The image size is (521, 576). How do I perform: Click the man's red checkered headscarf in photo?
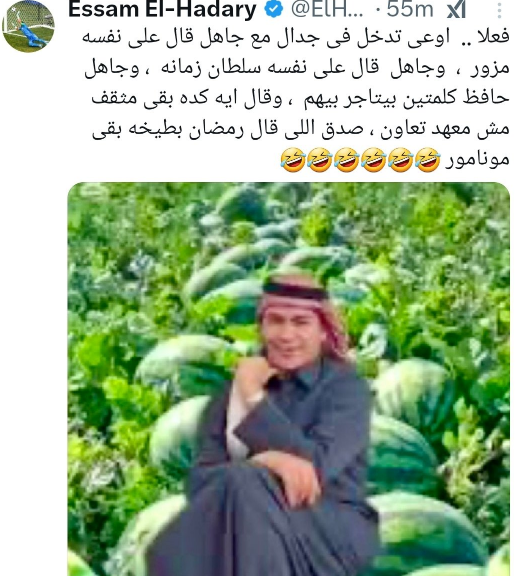point(304,312)
